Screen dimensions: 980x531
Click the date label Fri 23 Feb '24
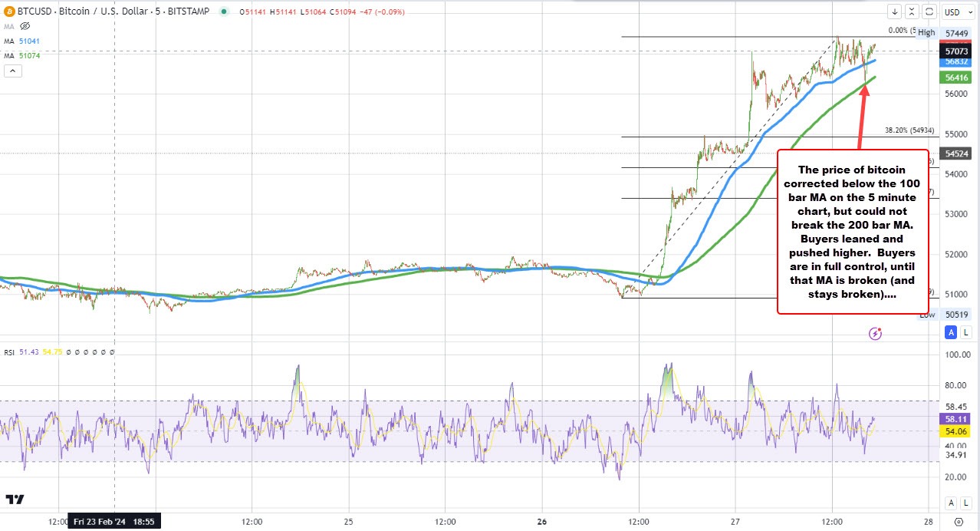(x=113, y=522)
